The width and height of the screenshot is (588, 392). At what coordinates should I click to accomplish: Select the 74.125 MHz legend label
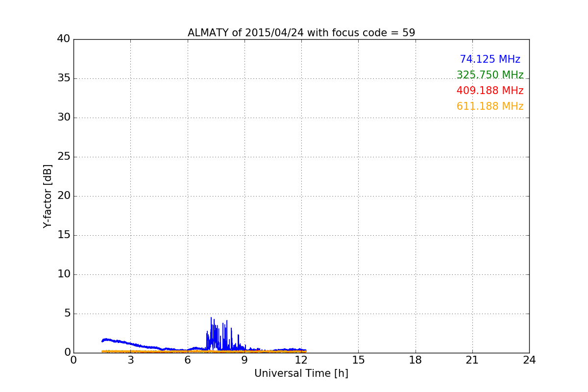[x=490, y=59]
